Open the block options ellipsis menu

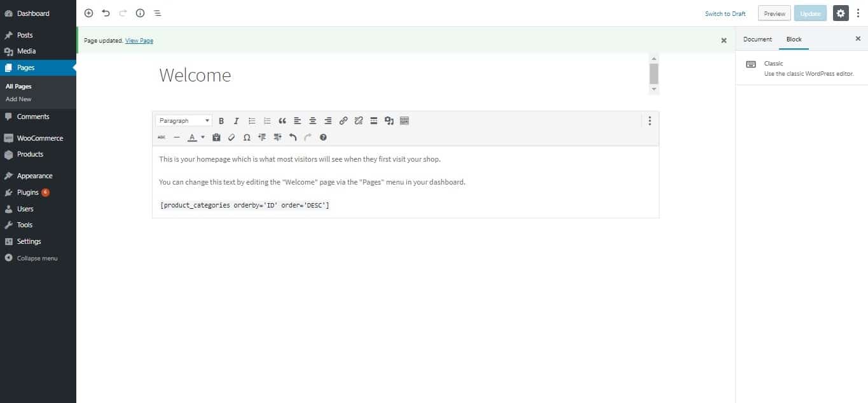click(649, 120)
